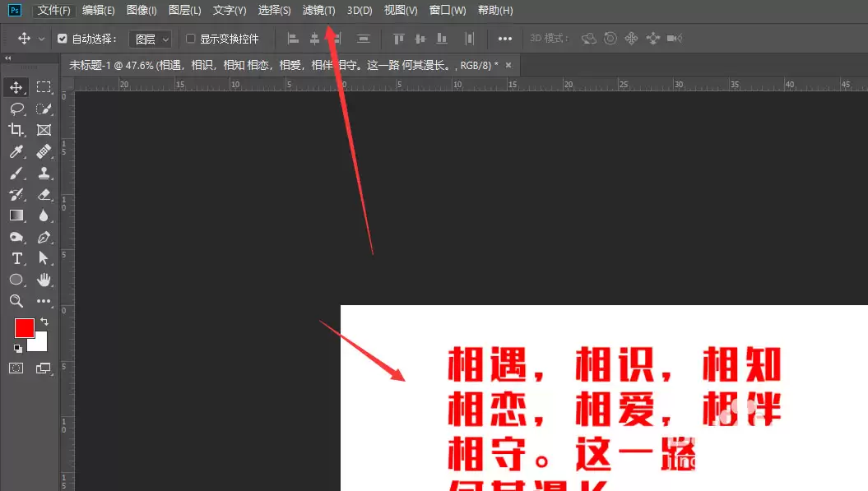
Task: Select the Horizontal Type tool
Action: click(x=16, y=258)
